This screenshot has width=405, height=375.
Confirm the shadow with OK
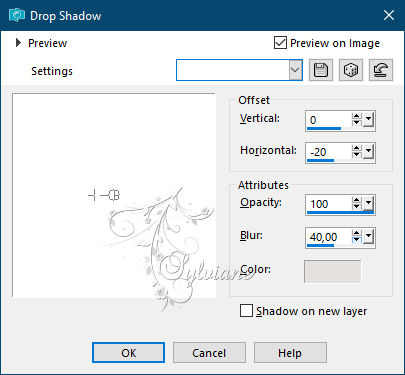(x=128, y=353)
